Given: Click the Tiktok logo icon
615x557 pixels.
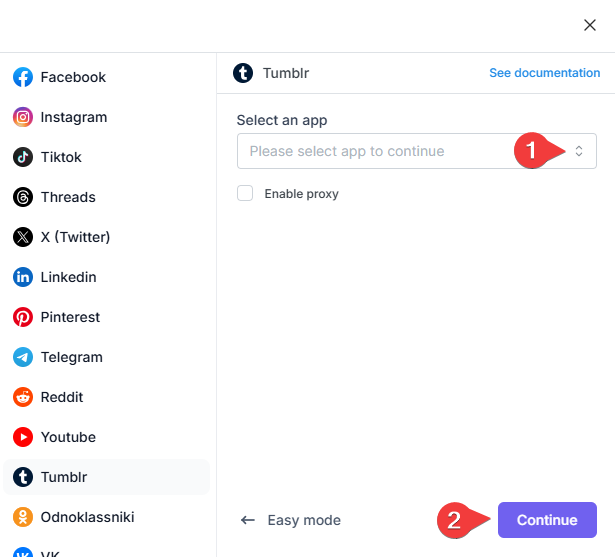Looking at the screenshot, I should pyautogui.click(x=23, y=157).
